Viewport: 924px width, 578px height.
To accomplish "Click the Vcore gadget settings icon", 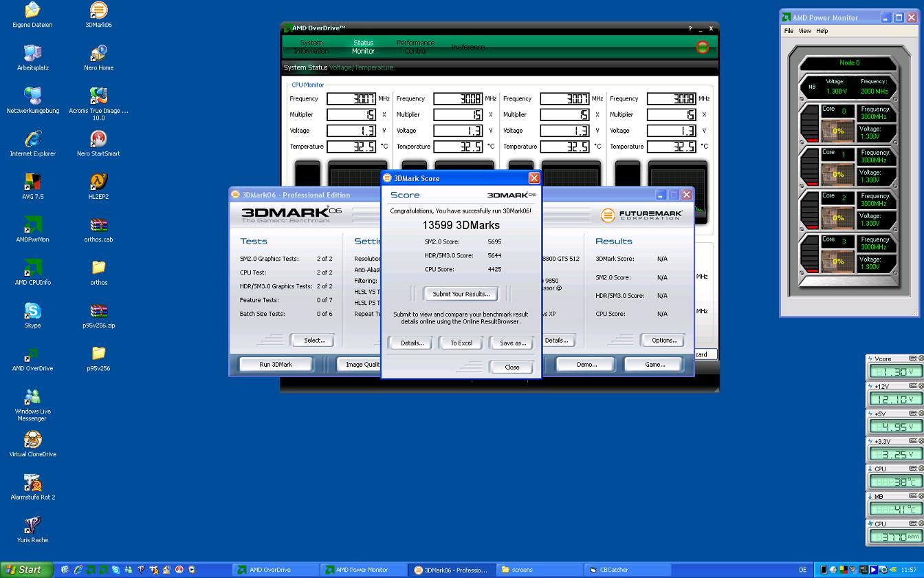I will (913, 358).
